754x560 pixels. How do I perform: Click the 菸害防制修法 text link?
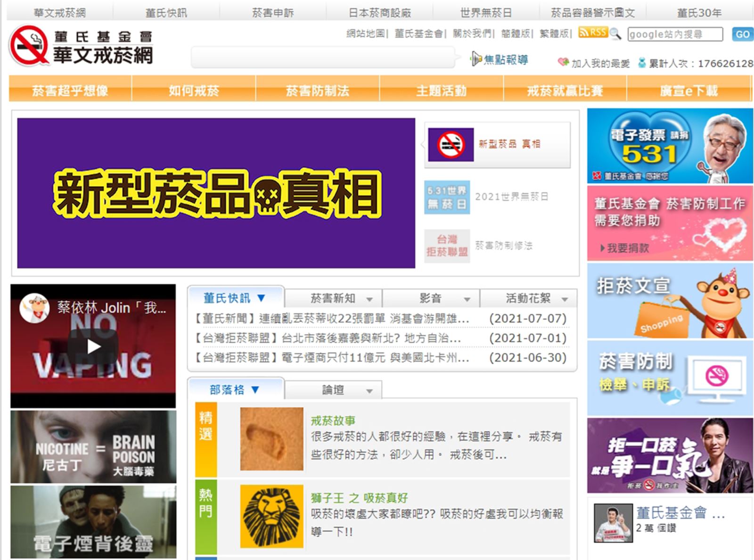point(504,246)
